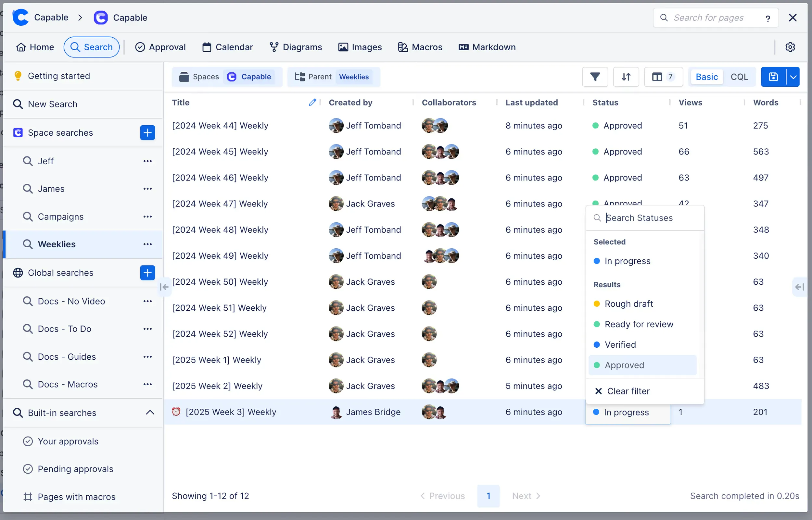Save the search with the disk button
The width and height of the screenshot is (812, 520).
[773, 77]
